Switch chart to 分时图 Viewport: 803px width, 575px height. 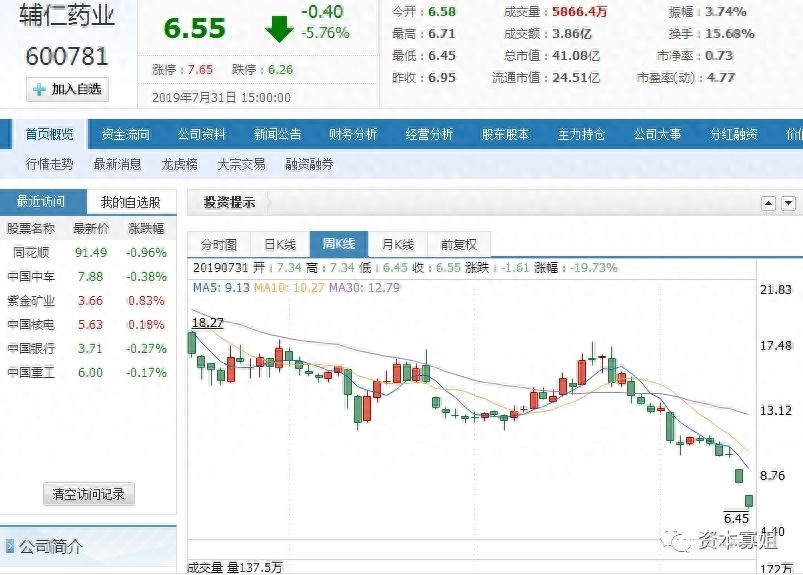click(219, 245)
